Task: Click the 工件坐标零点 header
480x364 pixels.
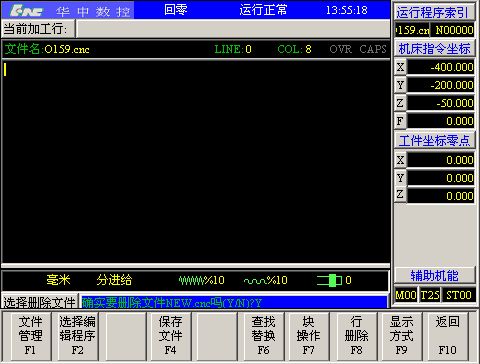Action: click(434, 141)
